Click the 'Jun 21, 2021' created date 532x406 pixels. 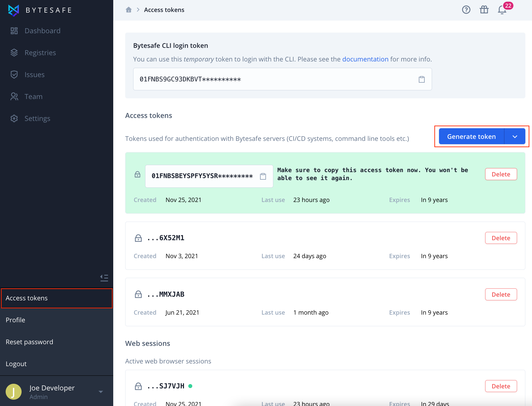pyautogui.click(x=182, y=313)
